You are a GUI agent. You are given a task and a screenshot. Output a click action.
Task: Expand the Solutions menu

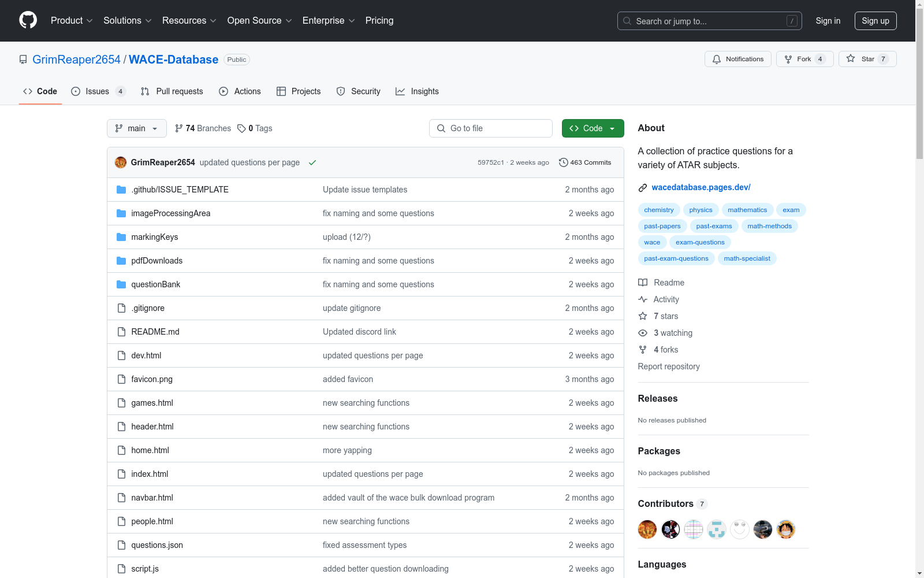click(128, 21)
